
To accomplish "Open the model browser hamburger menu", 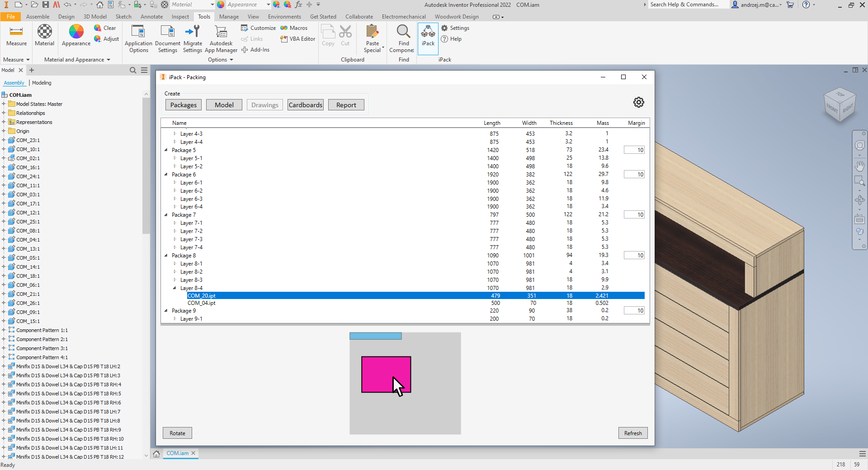I will pyautogui.click(x=144, y=70).
